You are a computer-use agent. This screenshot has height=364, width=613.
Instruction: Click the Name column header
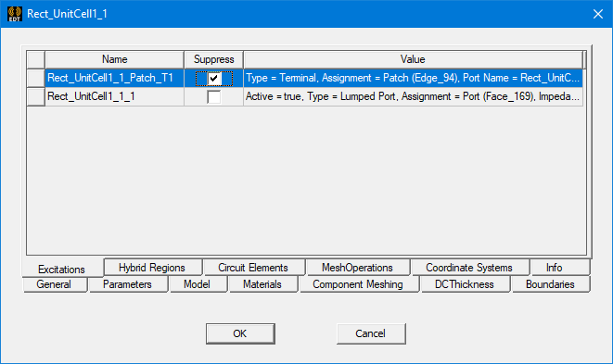pos(115,59)
